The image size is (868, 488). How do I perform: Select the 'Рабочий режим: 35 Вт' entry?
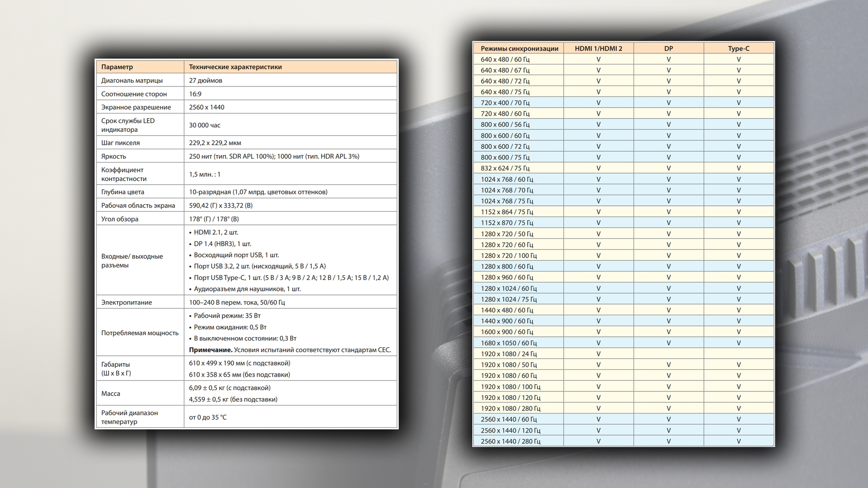click(227, 316)
